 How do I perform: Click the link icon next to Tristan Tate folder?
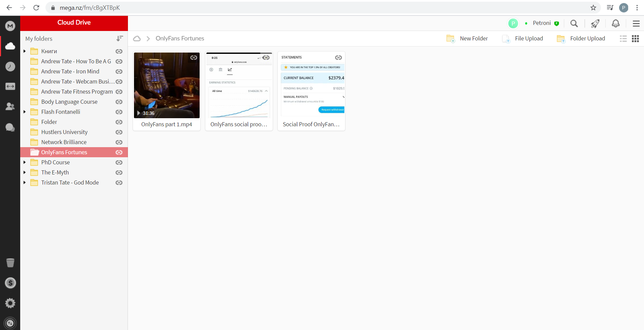click(119, 183)
